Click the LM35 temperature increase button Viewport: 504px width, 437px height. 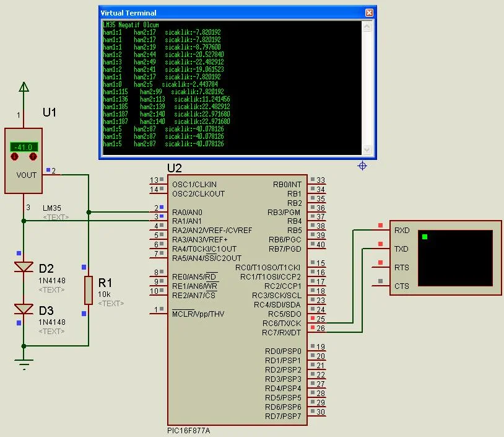(x=33, y=157)
